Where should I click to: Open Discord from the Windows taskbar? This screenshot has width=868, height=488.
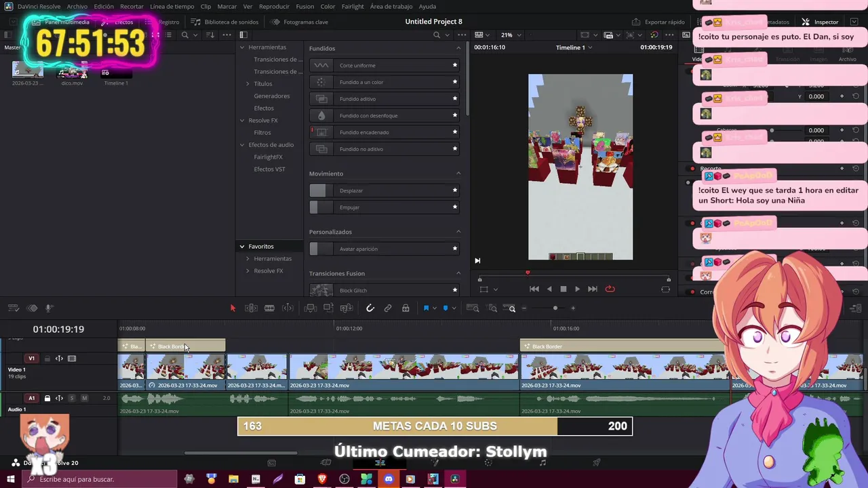coord(388,479)
